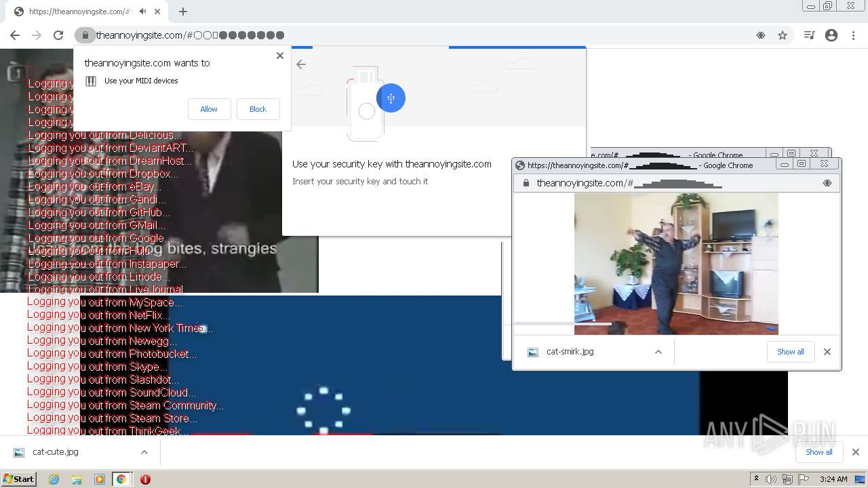The image size is (868, 488).
Task: Click 'Logging you out from NetFlix...' text
Action: 98,315
